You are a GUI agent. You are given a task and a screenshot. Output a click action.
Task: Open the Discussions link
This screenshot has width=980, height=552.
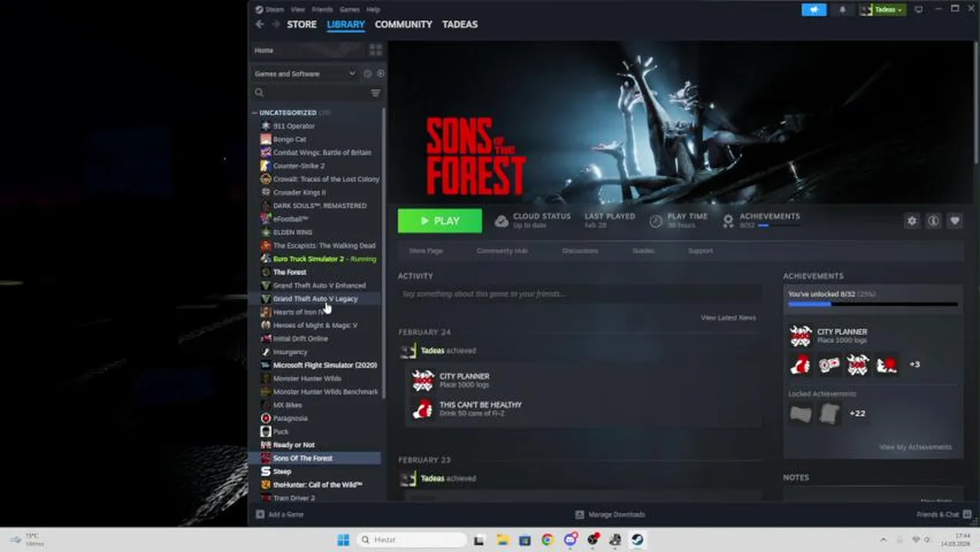[x=580, y=251]
